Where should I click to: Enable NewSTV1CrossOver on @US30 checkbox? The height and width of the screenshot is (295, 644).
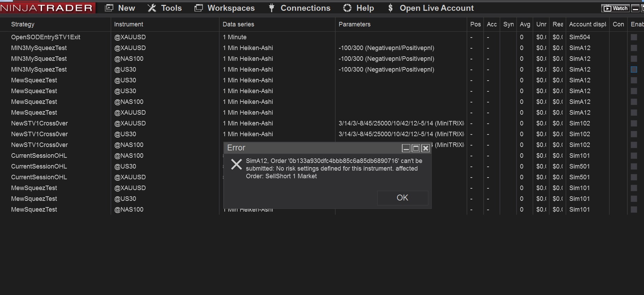point(634,134)
